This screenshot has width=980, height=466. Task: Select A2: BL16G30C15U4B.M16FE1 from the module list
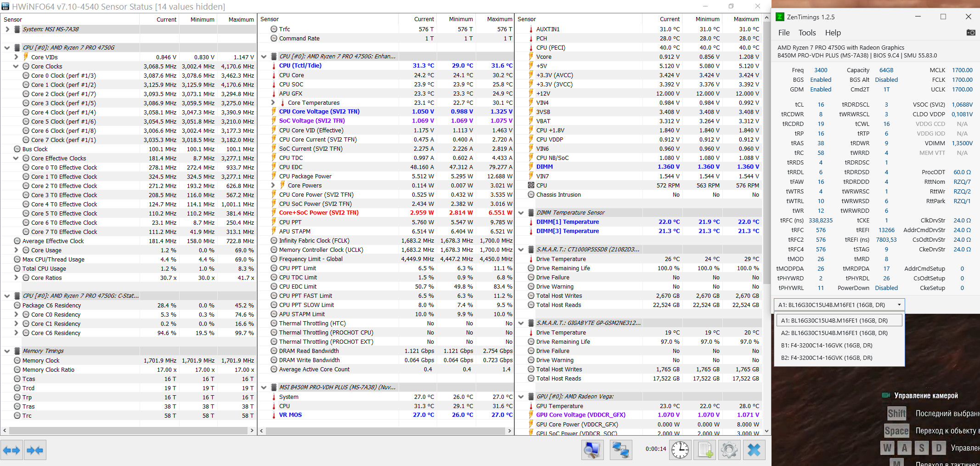point(839,333)
